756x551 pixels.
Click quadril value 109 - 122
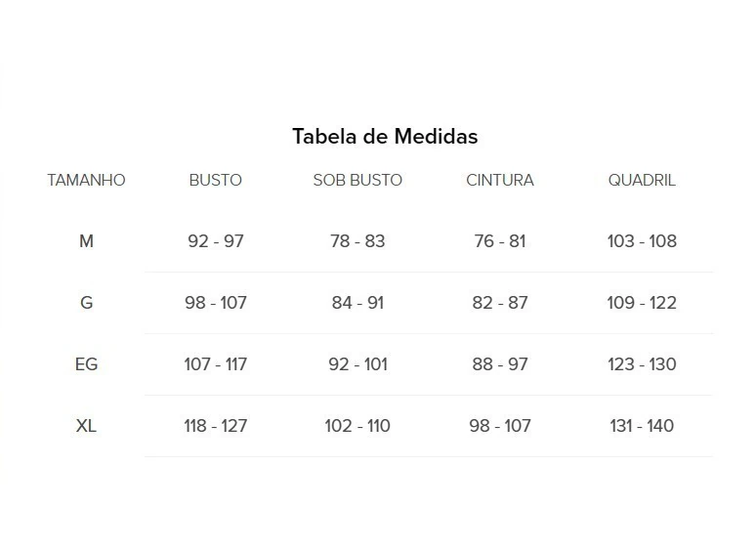642,303
